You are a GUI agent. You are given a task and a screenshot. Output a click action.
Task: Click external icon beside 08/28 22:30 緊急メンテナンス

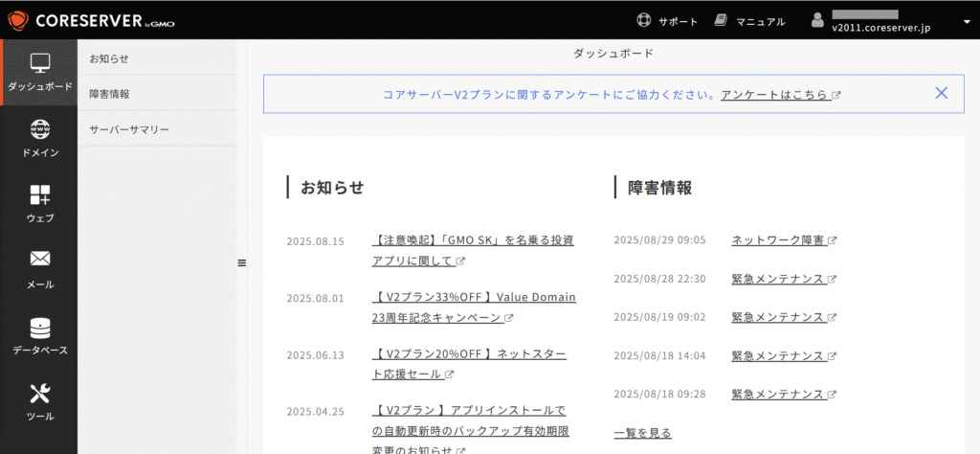click(x=832, y=280)
